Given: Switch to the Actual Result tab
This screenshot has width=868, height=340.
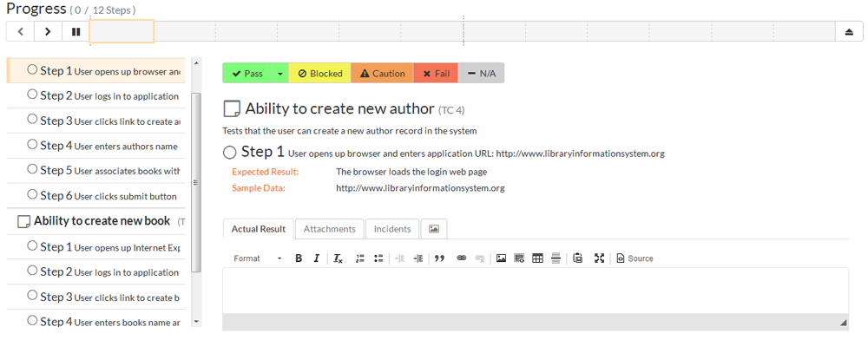Looking at the screenshot, I should click(x=259, y=229).
